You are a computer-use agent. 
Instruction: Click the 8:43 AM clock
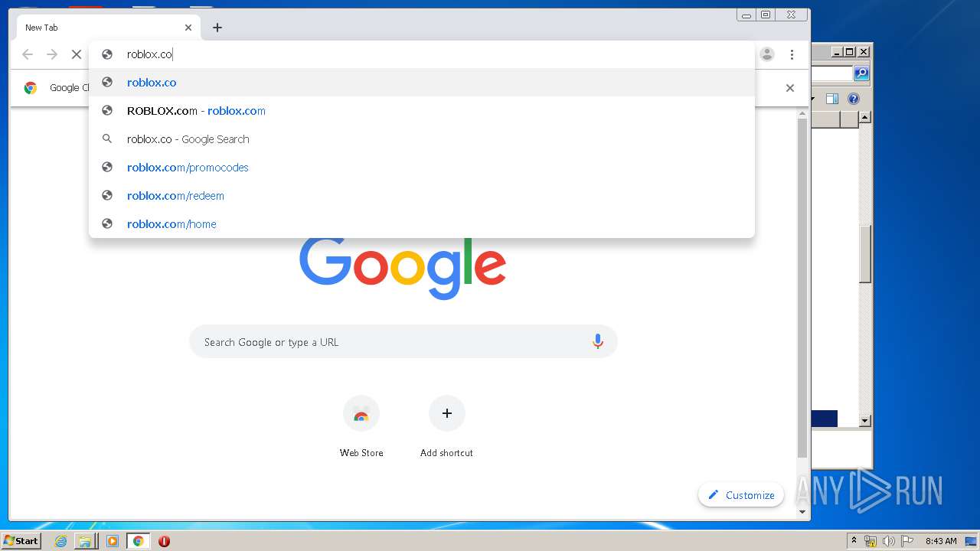click(x=941, y=541)
